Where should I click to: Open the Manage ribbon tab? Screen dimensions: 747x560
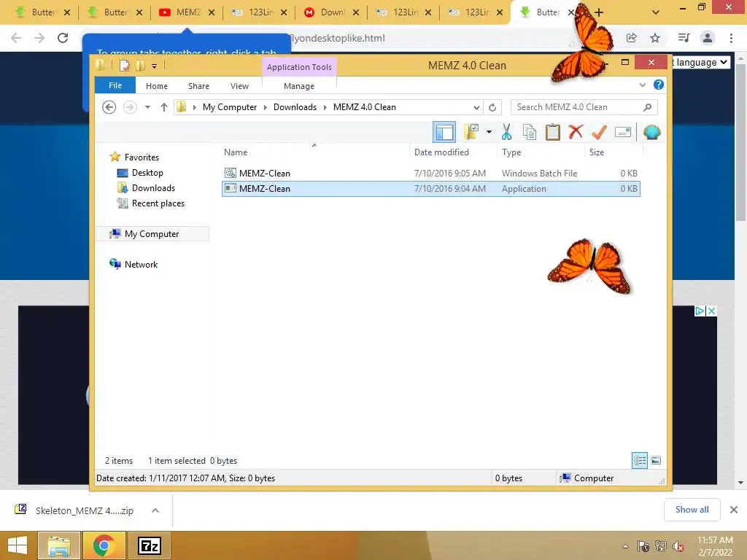coord(299,86)
